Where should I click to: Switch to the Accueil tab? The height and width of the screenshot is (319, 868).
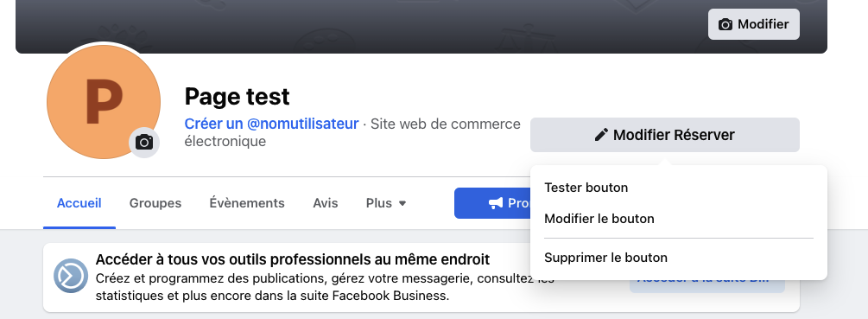79,203
